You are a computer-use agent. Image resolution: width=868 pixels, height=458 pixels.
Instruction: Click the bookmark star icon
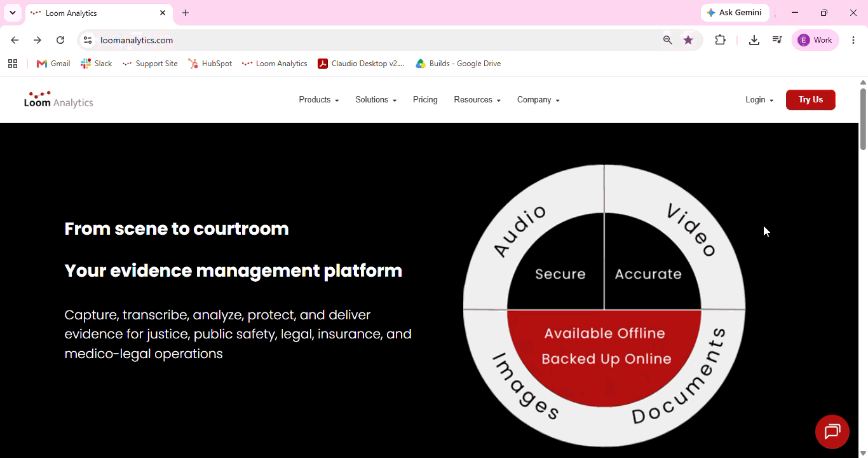click(x=688, y=40)
